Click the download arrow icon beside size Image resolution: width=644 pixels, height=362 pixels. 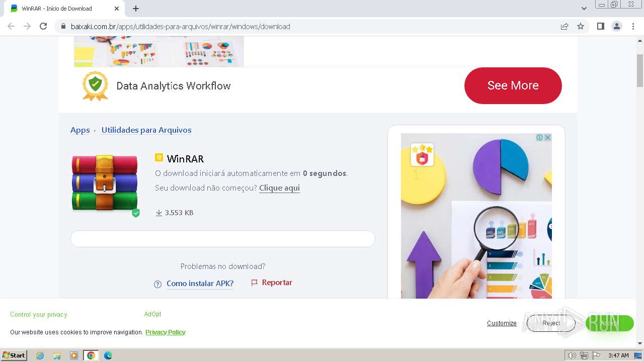pyautogui.click(x=159, y=213)
